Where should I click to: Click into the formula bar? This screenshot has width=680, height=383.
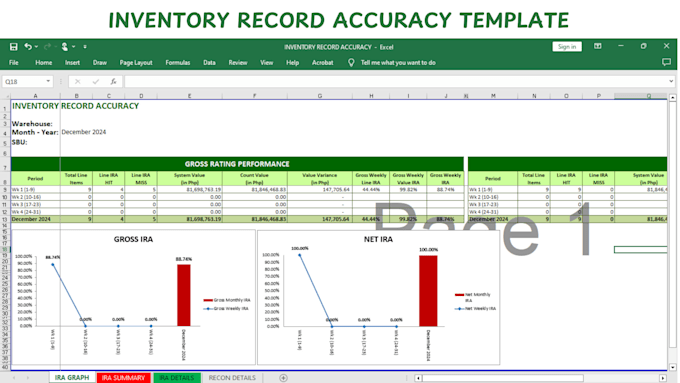pos(396,81)
